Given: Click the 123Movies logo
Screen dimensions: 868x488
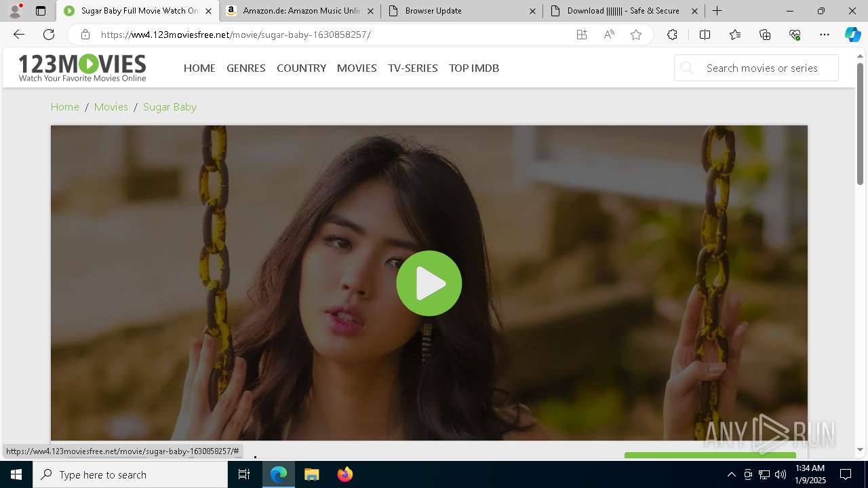Looking at the screenshot, I should pos(82,68).
